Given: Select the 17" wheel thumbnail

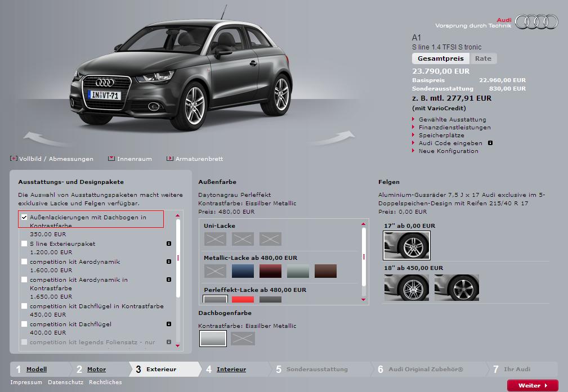Looking at the screenshot, I should click(407, 245).
